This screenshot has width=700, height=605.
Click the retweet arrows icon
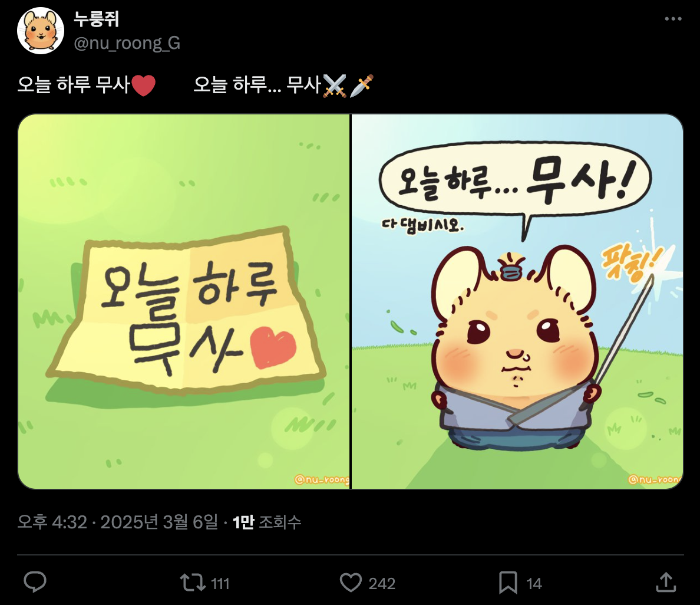(193, 583)
